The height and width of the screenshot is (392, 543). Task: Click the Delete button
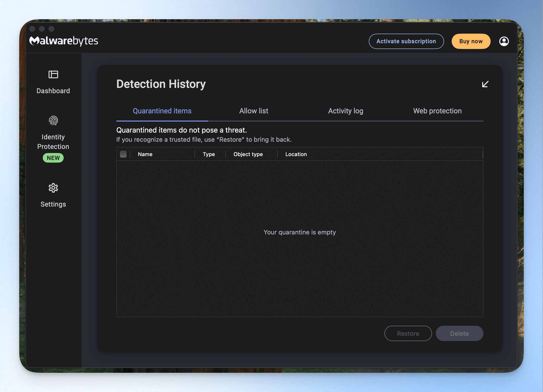click(x=459, y=333)
